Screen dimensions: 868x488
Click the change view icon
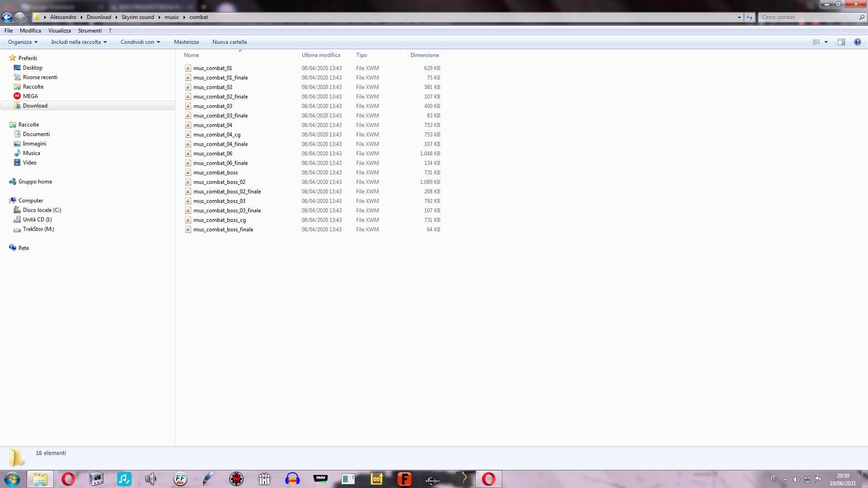tap(816, 42)
